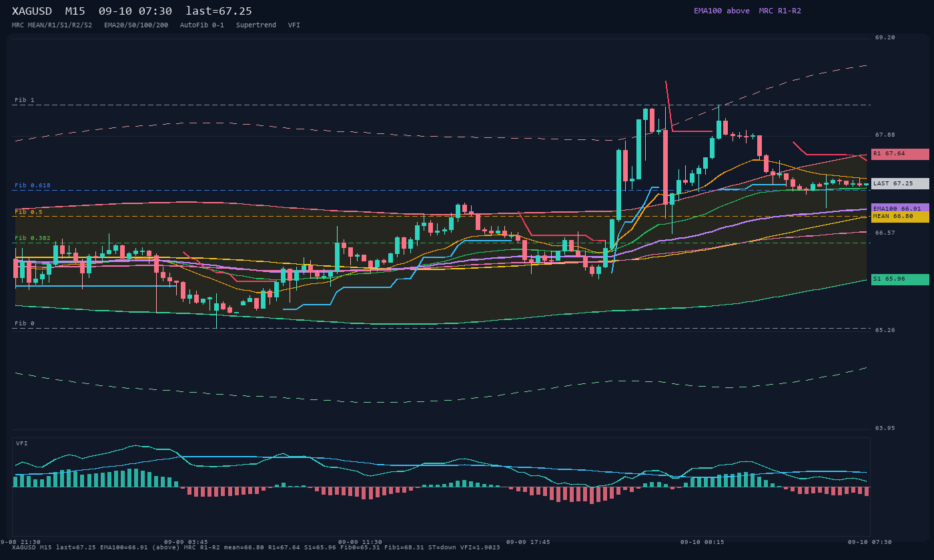Image resolution: width=934 pixels, height=560 pixels.
Task: Click the 67.88 price axis label
Action: [x=885, y=135]
